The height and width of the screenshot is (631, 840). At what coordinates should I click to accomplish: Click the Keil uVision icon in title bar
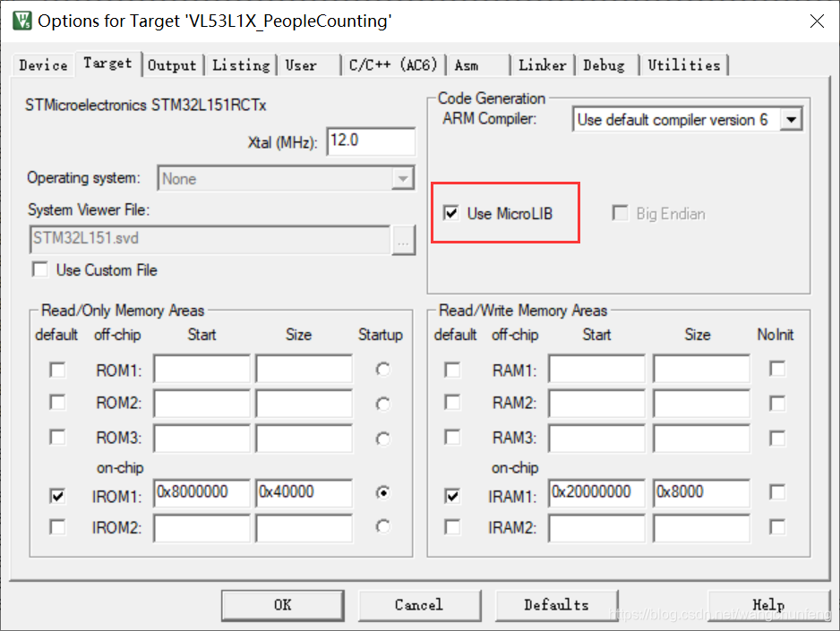coord(22,21)
